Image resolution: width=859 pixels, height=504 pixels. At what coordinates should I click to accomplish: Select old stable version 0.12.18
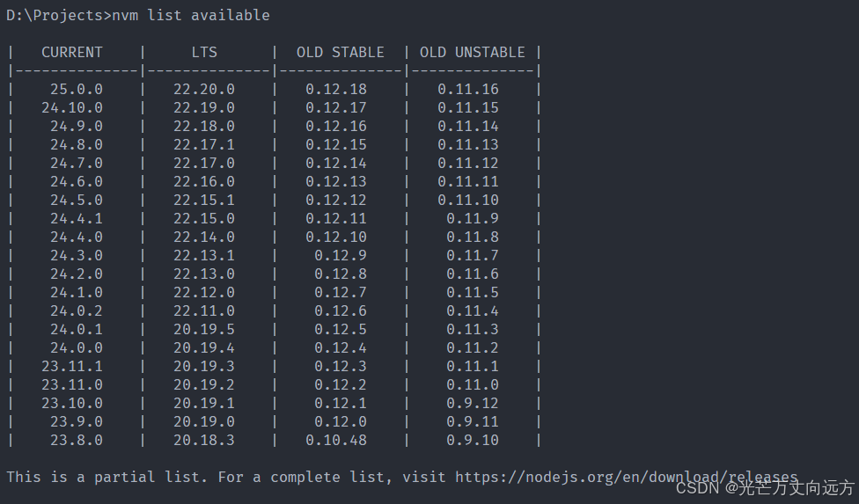tap(336, 89)
